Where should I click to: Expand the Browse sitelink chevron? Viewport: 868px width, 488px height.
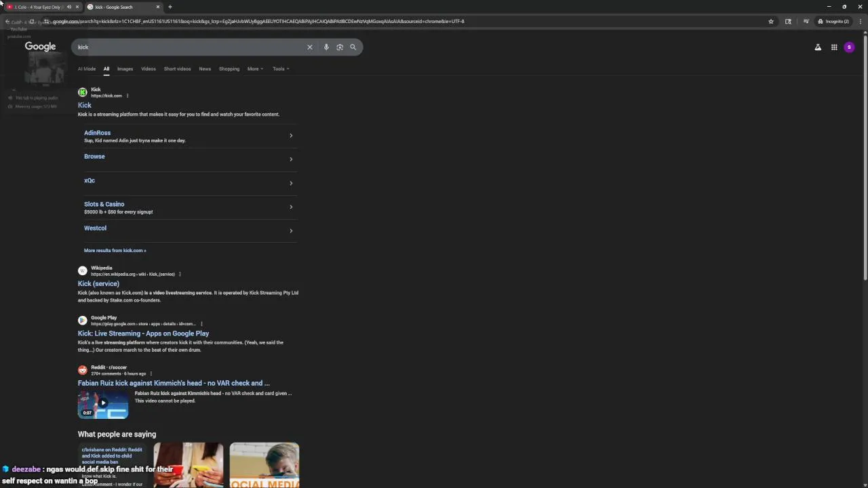[x=291, y=159]
